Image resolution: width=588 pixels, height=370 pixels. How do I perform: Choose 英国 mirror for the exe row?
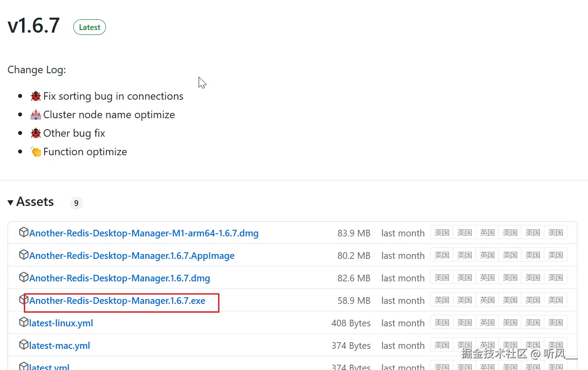point(487,300)
